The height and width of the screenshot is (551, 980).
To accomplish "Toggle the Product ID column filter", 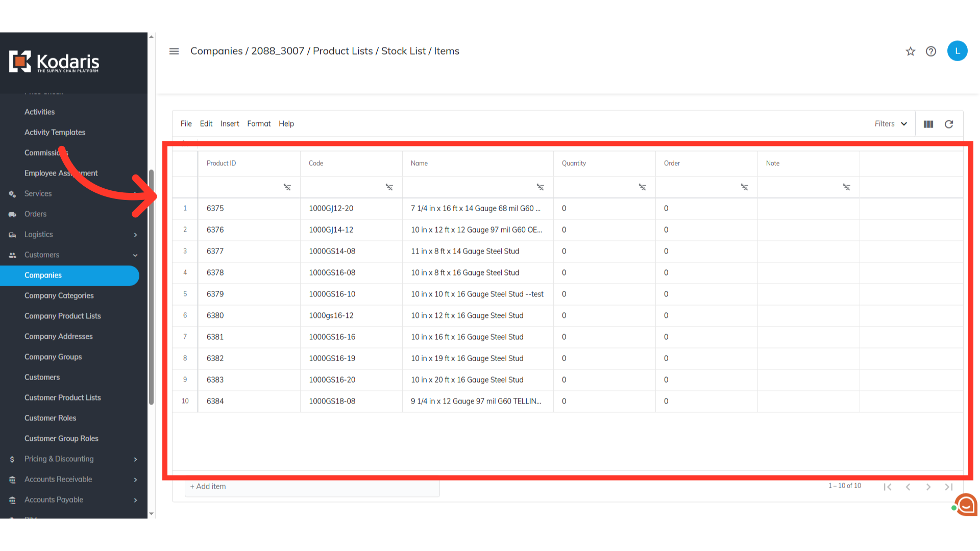I will click(x=287, y=187).
